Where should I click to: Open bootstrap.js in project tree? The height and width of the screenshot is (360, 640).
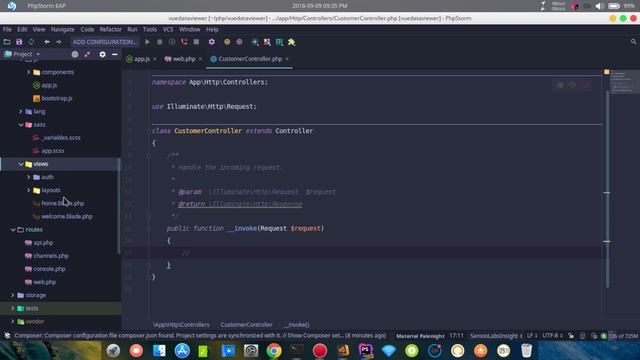pyautogui.click(x=57, y=98)
